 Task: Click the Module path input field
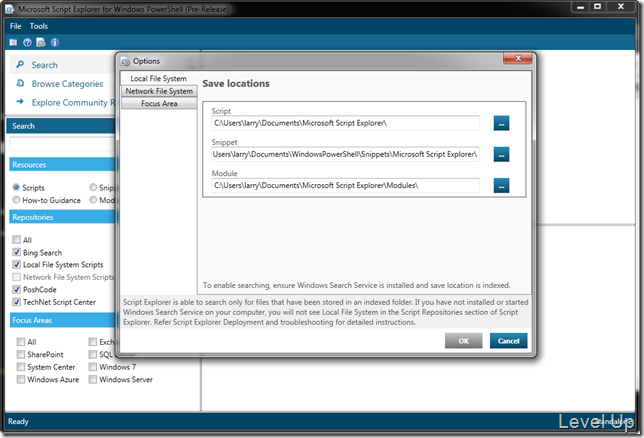coord(345,185)
